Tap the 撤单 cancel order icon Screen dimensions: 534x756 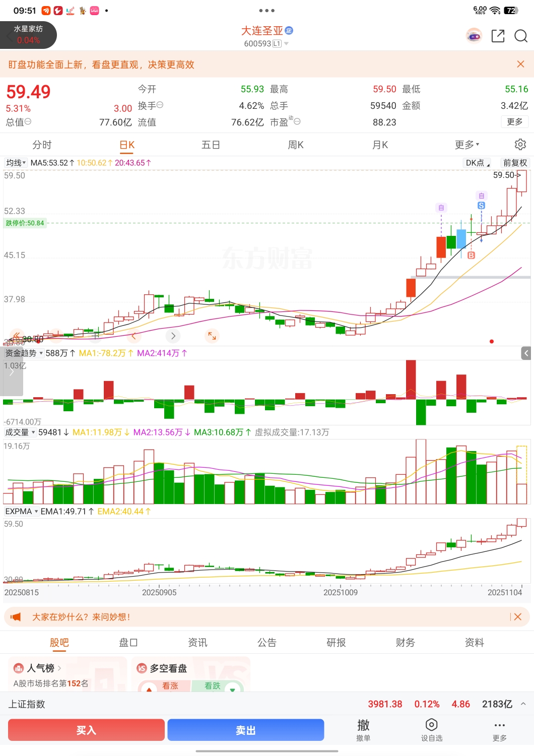click(363, 730)
